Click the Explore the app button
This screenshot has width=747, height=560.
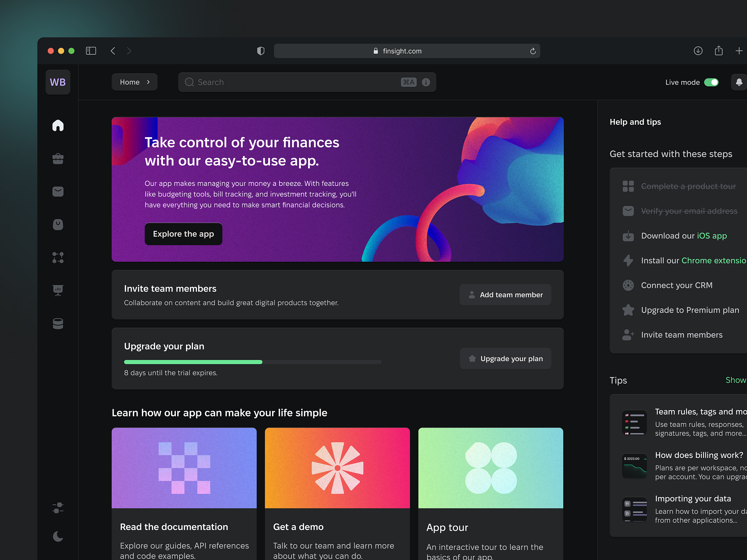click(183, 234)
